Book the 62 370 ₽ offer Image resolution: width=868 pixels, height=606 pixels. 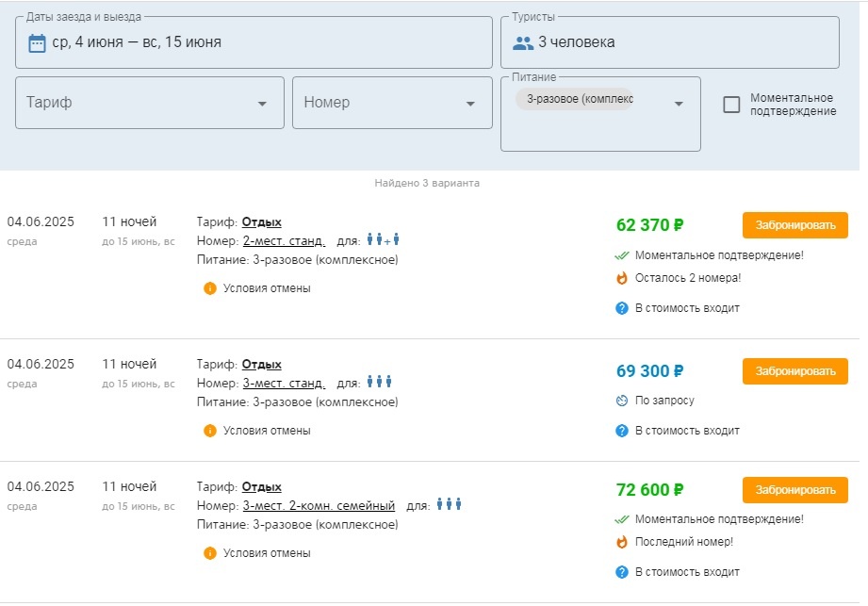click(x=794, y=225)
